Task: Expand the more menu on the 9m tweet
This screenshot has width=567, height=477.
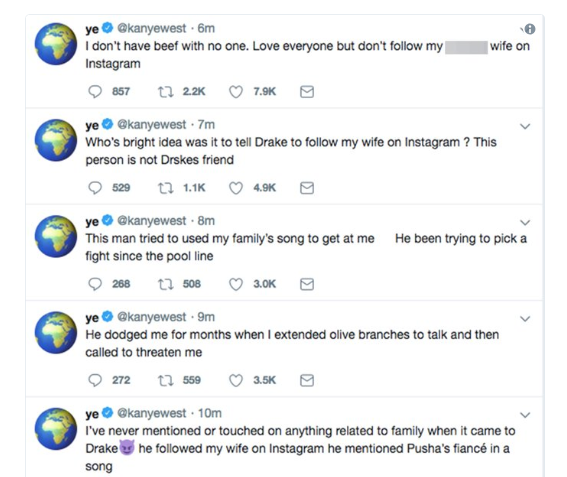Action: pyautogui.click(x=525, y=319)
